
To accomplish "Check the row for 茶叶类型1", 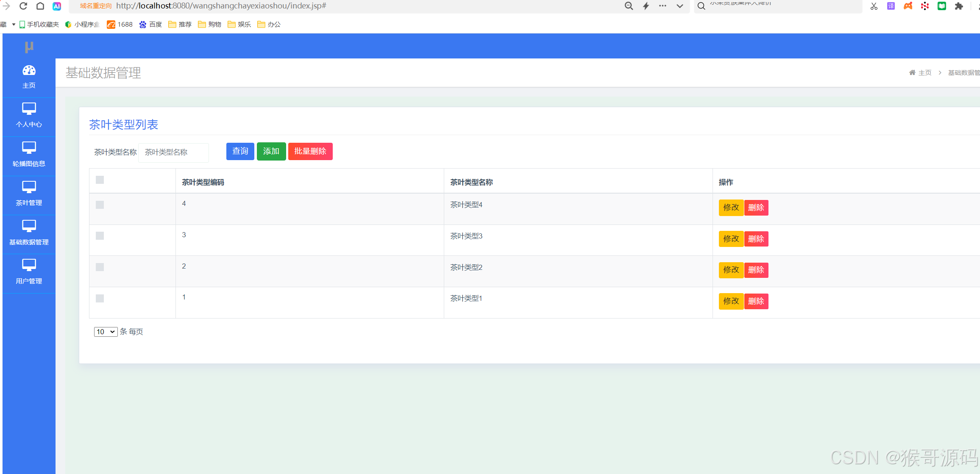I will click(100, 299).
